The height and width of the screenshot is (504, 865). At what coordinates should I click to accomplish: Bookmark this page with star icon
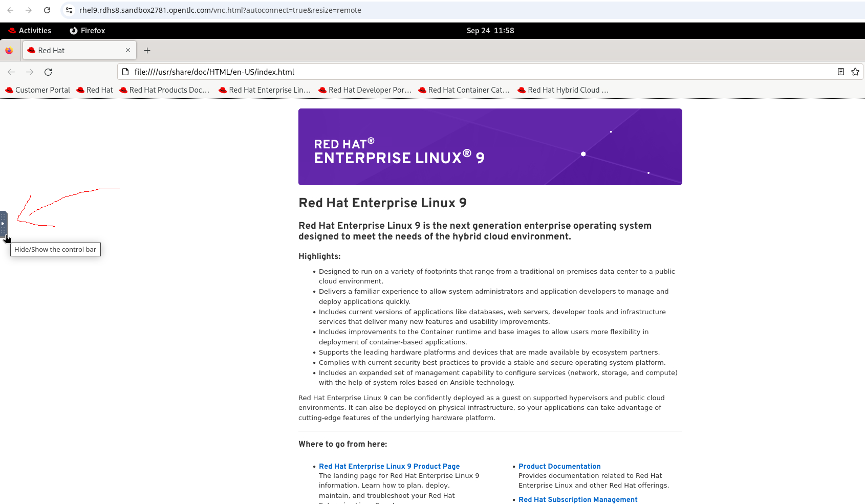tap(855, 72)
